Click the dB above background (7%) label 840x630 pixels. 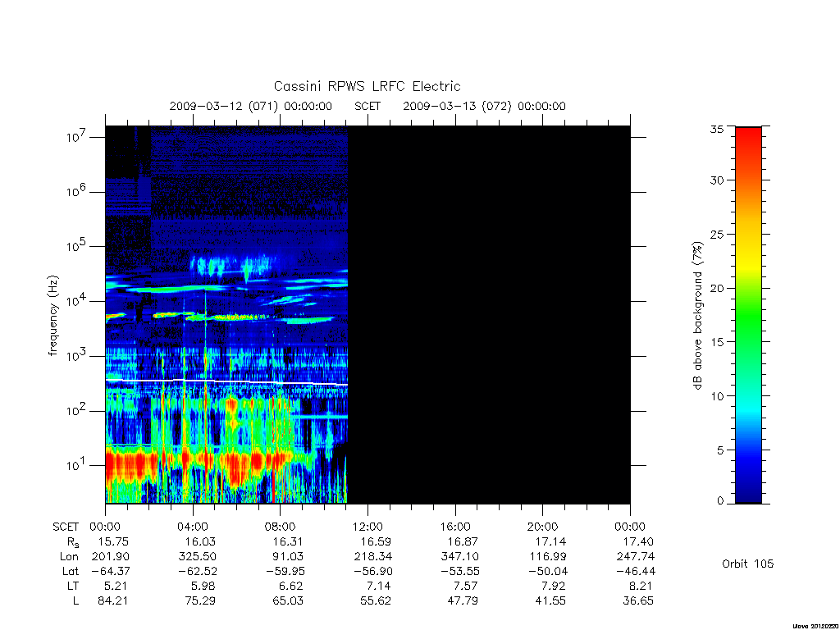(697, 316)
